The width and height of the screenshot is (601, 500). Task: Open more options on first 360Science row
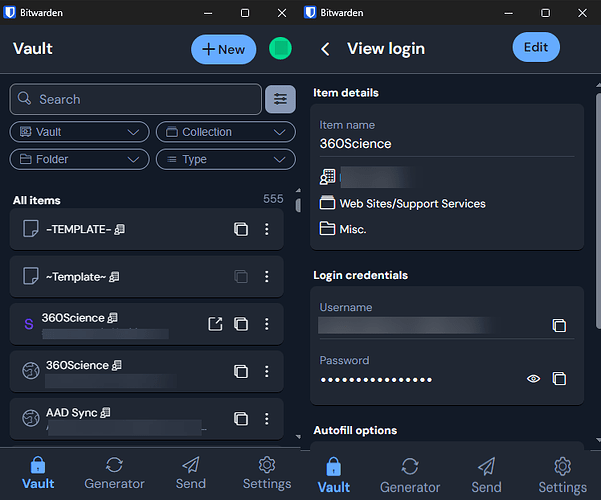tap(267, 324)
